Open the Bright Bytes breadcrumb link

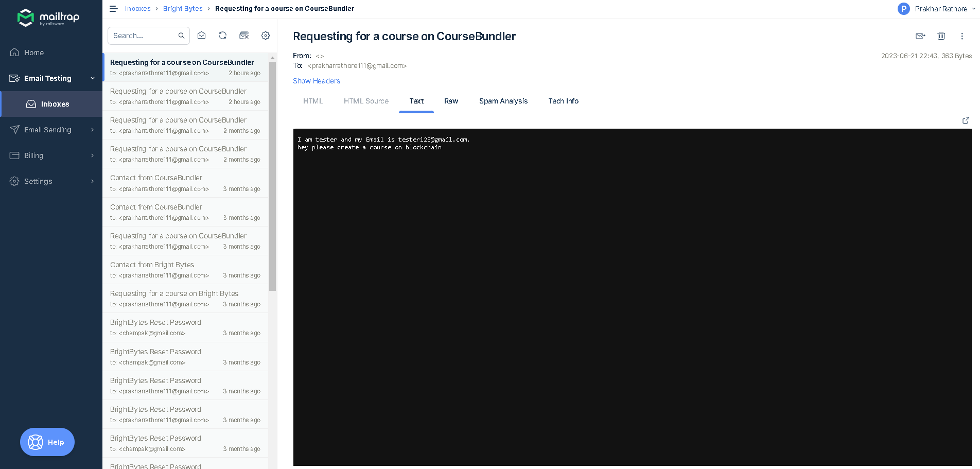(183, 8)
